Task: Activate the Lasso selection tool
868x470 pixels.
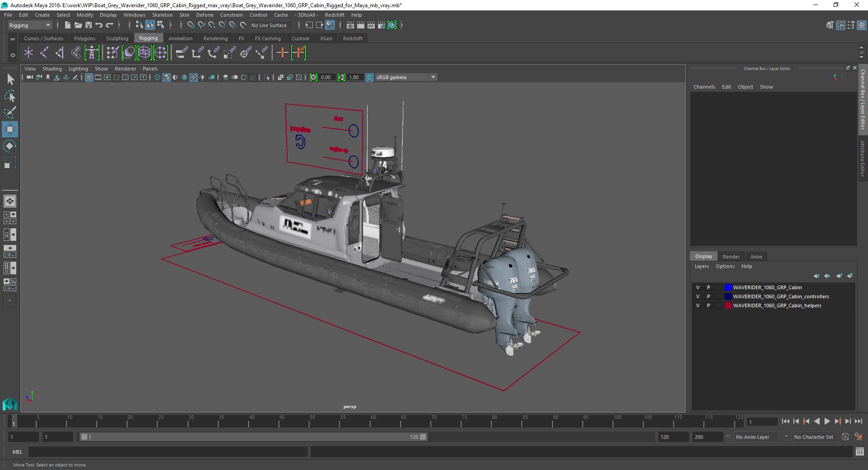Action: 9,96
